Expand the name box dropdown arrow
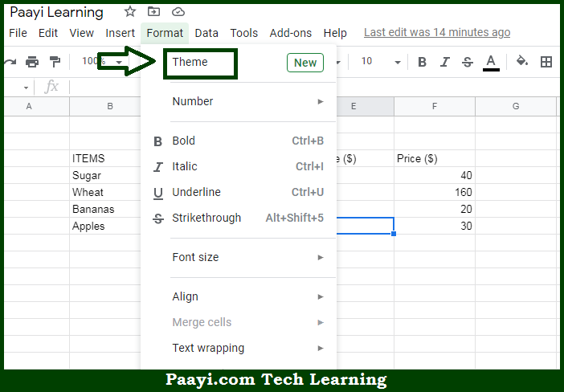The height and width of the screenshot is (392, 564). coord(26,88)
